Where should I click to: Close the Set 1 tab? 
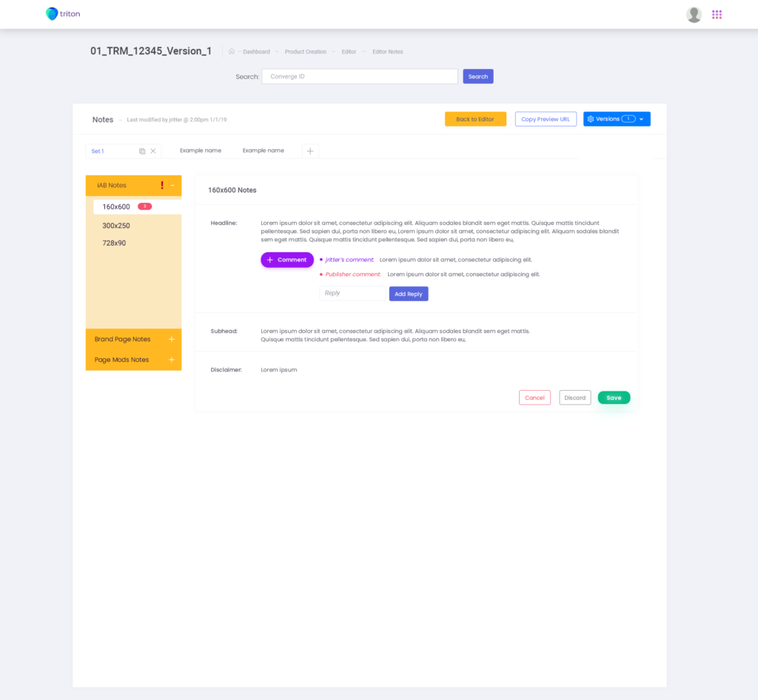pos(153,151)
